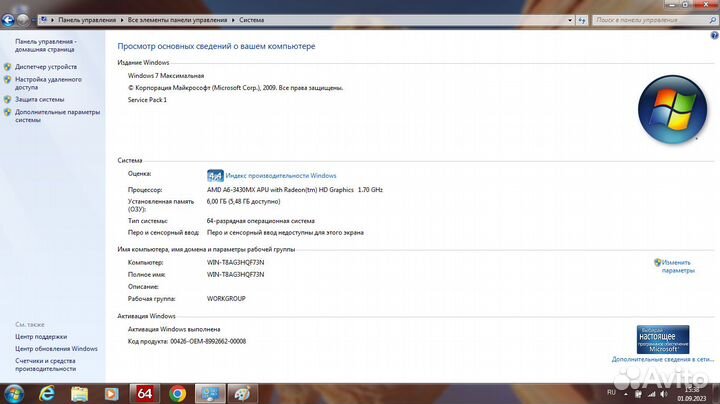Click shield icon beside 'Изменить параметры'

pos(658,263)
